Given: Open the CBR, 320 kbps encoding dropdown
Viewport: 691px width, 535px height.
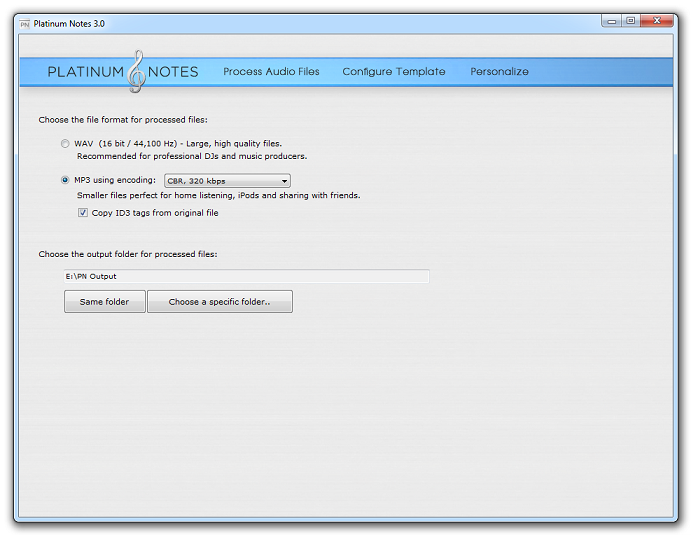Looking at the screenshot, I should (x=227, y=181).
